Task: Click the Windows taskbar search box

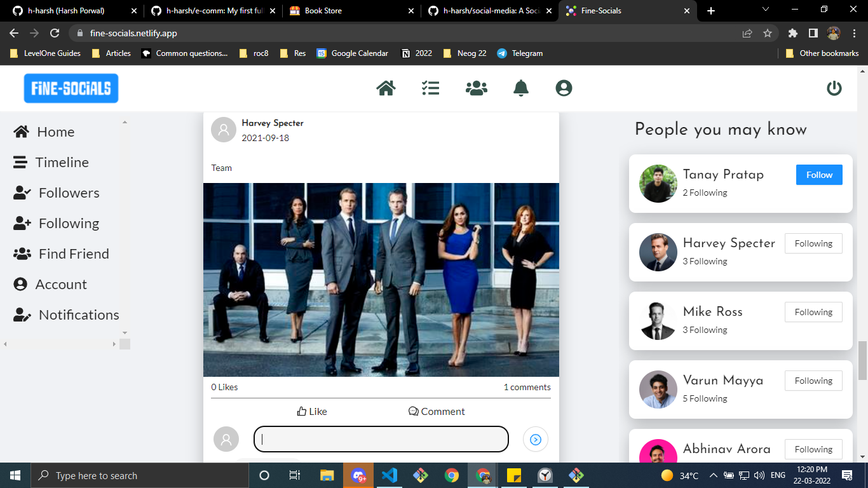Action: click(140, 475)
